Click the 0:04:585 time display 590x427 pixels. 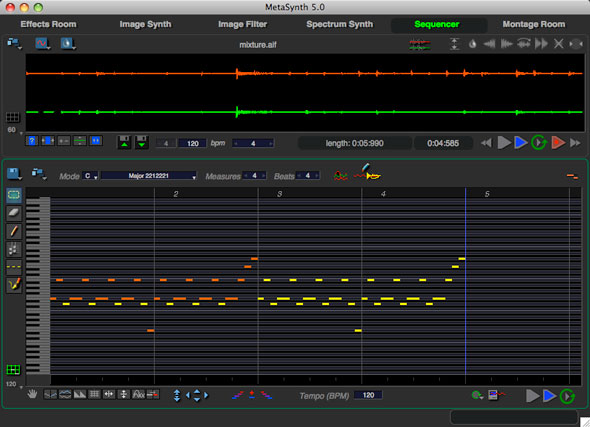point(442,143)
